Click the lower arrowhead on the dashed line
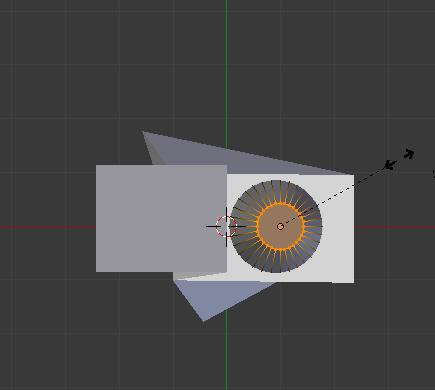The height and width of the screenshot is (390, 435). click(x=390, y=164)
